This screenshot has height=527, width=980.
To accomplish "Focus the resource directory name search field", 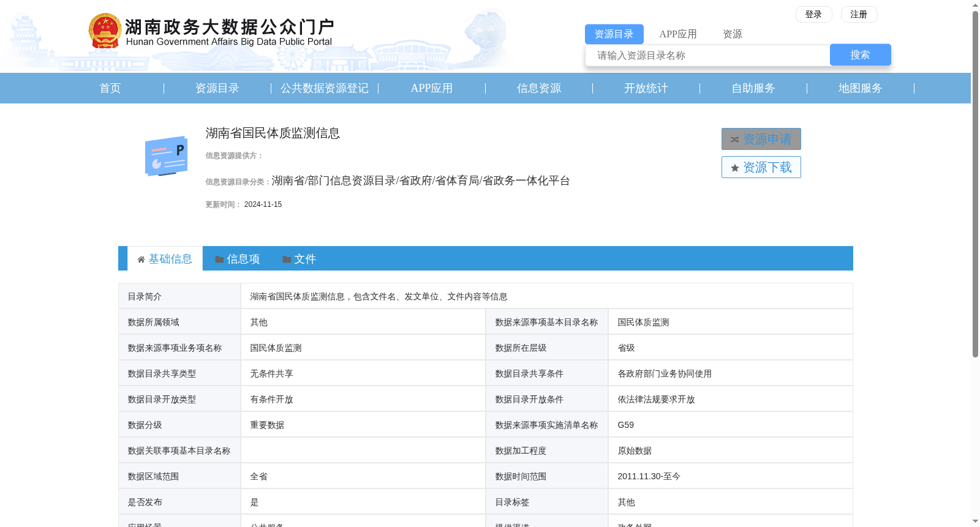I will 708,56.
